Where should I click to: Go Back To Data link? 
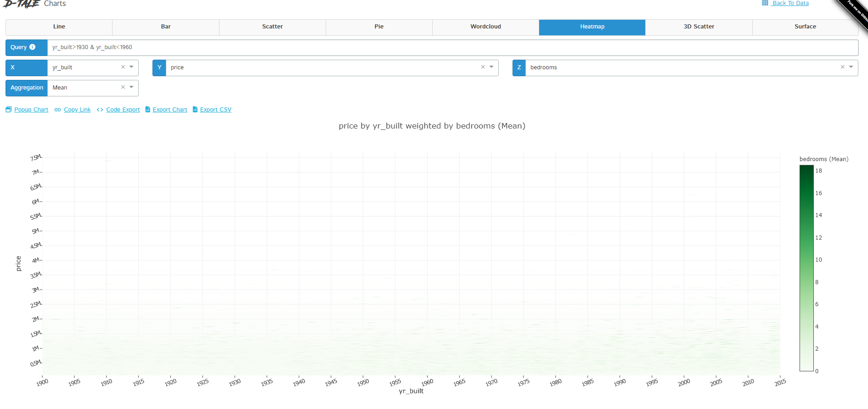790,3
